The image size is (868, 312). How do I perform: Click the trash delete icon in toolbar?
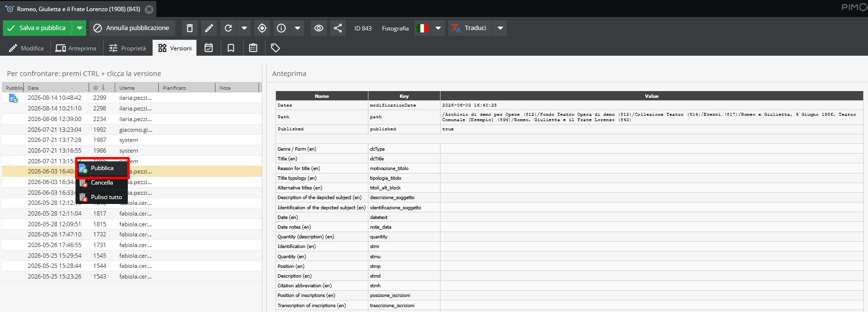point(190,28)
